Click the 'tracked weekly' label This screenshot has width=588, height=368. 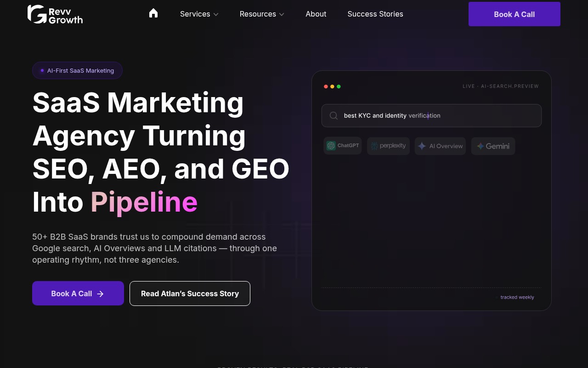(517, 297)
